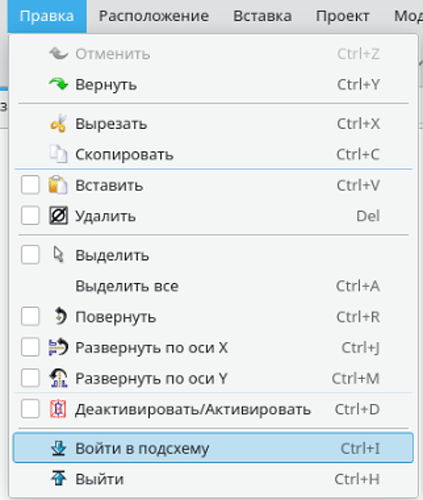423x500 pixels.
Task: Click the copy pages icon for Скопировать
Action: click(x=58, y=154)
